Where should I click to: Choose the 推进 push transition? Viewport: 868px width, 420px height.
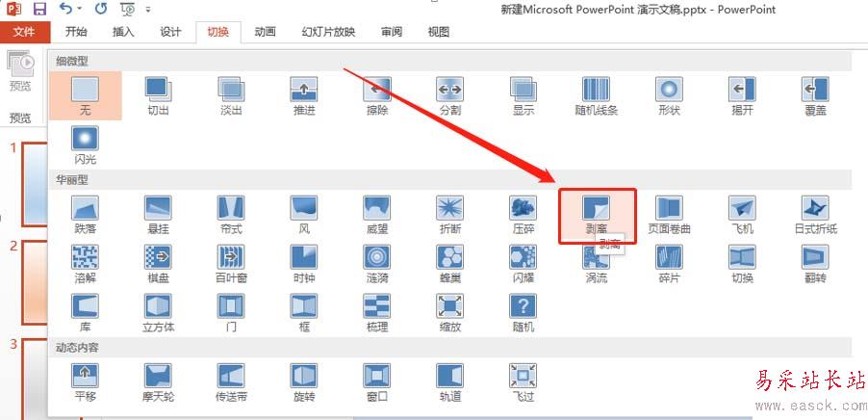point(304,95)
